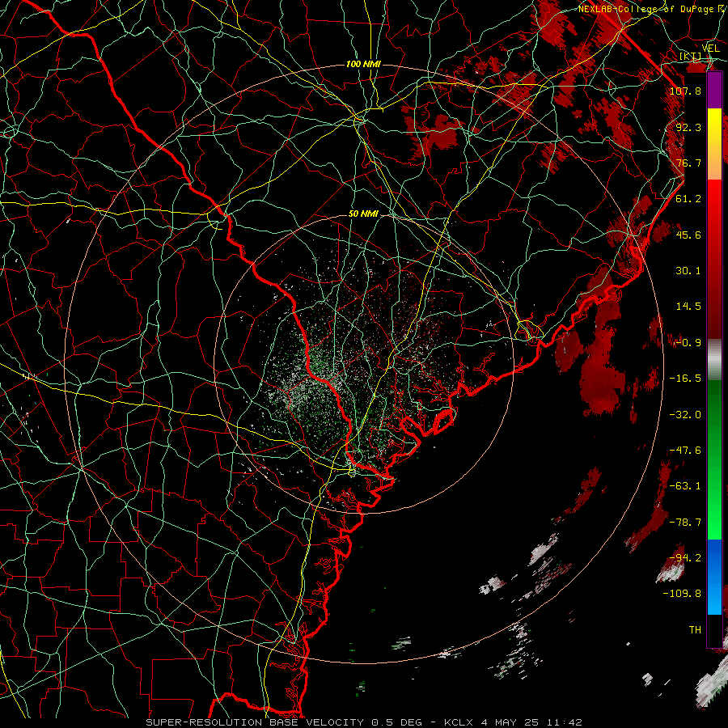Click the -63.1 value on velocity scale
This screenshot has width=728, height=728.
(x=685, y=486)
